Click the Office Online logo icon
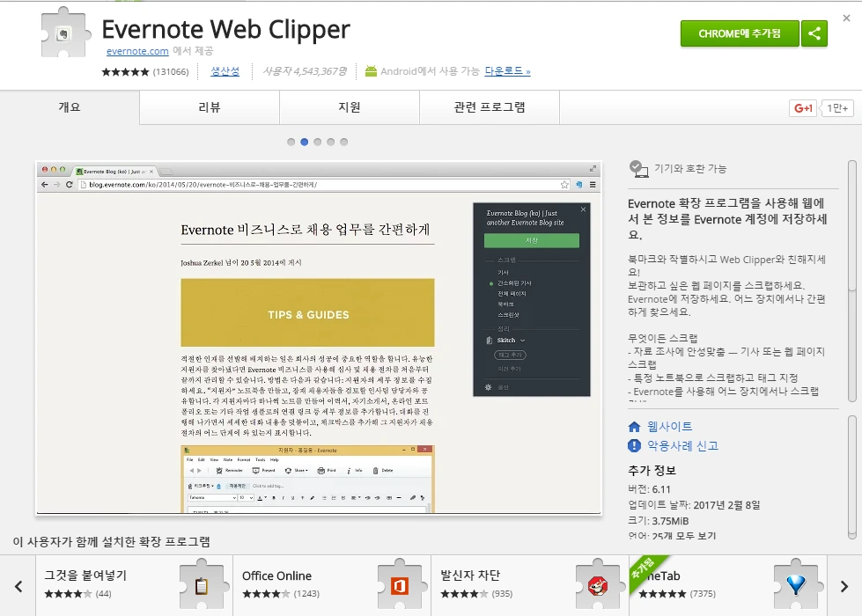 click(x=400, y=585)
